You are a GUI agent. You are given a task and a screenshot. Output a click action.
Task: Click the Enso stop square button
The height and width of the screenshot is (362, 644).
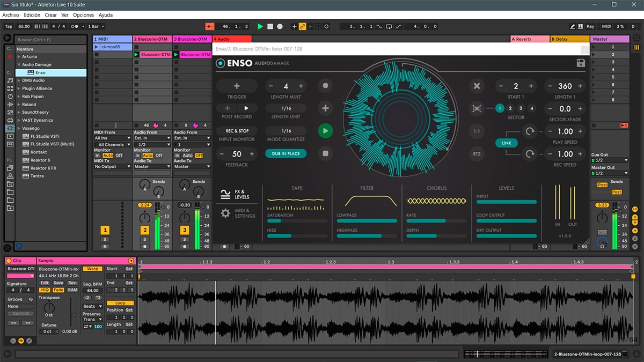(x=325, y=153)
